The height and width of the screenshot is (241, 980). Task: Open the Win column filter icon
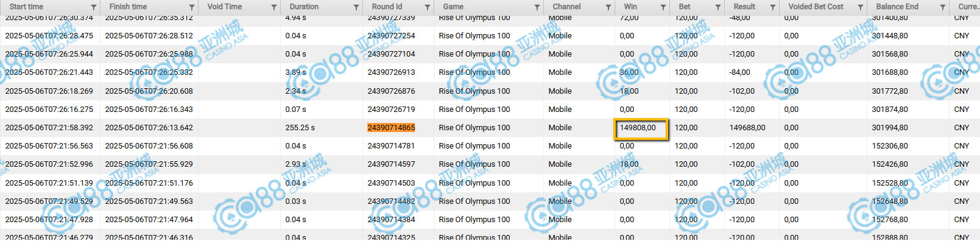click(x=663, y=7)
